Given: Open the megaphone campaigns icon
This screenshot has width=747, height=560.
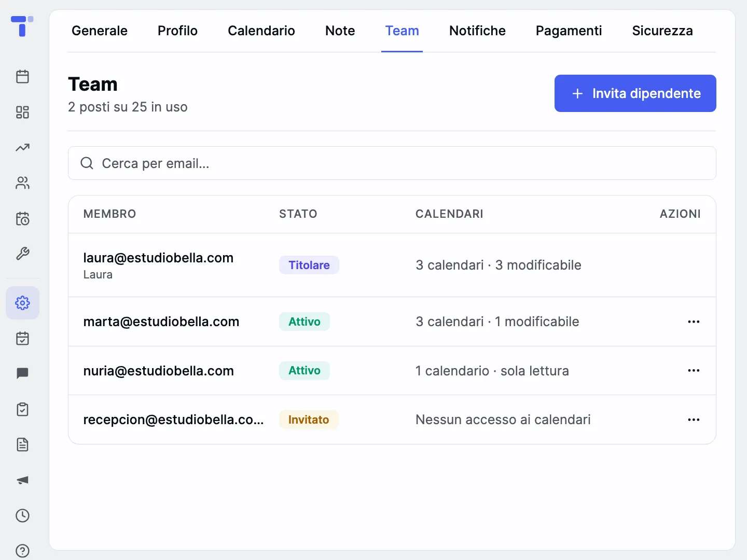Looking at the screenshot, I should (x=22, y=480).
